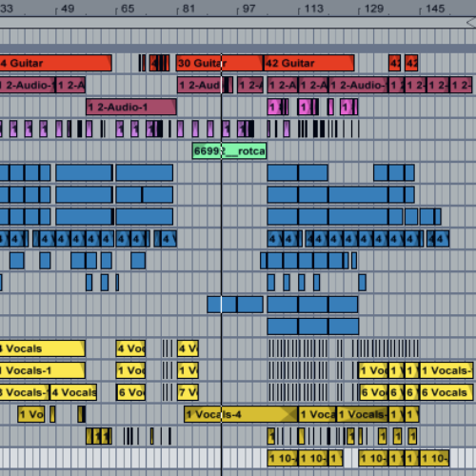Image resolution: width=476 pixels, height=476 pixels.
Task: Select the long 1 2-Audio-1 clip
Action: click(131, 107)
